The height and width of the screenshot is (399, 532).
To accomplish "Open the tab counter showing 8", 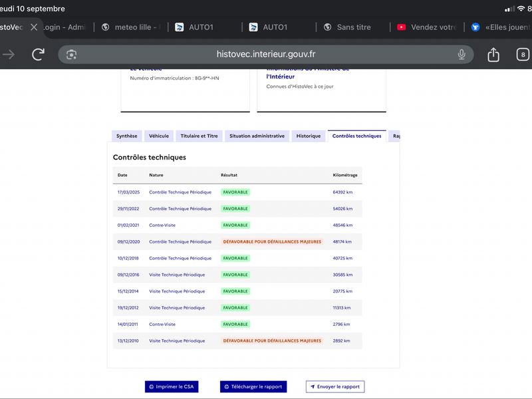I will tap(523, 55).
